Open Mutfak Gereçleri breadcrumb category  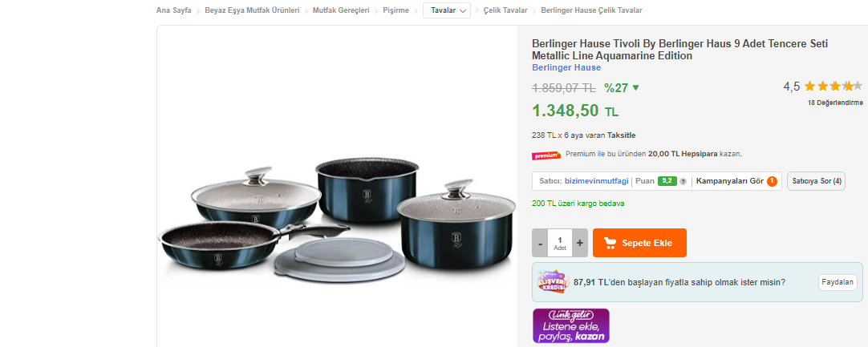click(x=341, y=10)
